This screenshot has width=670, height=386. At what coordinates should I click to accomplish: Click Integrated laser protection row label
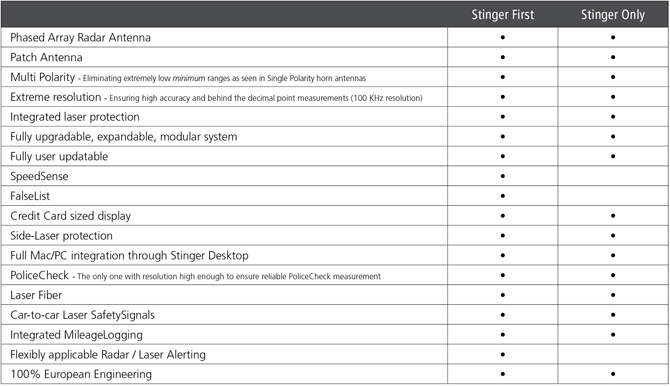point(75,117)
